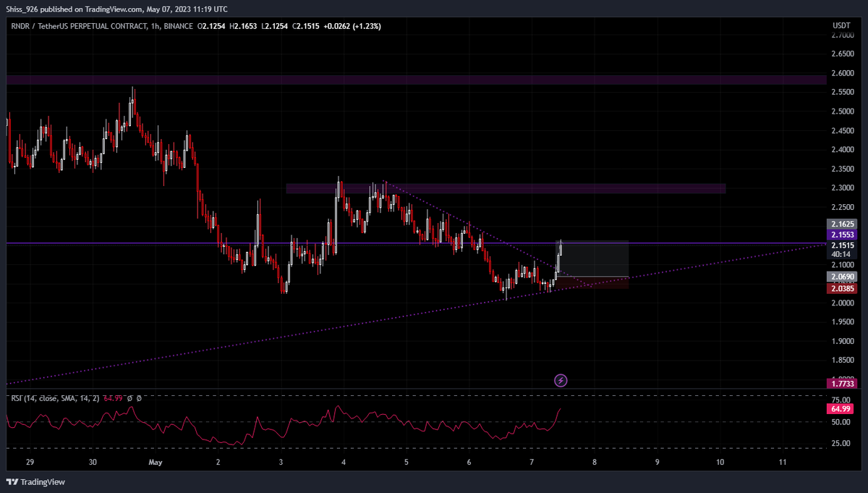Click the 2.7000 tick on price axis
Viewport: 868px width, 493px height.
coord(841,34)
